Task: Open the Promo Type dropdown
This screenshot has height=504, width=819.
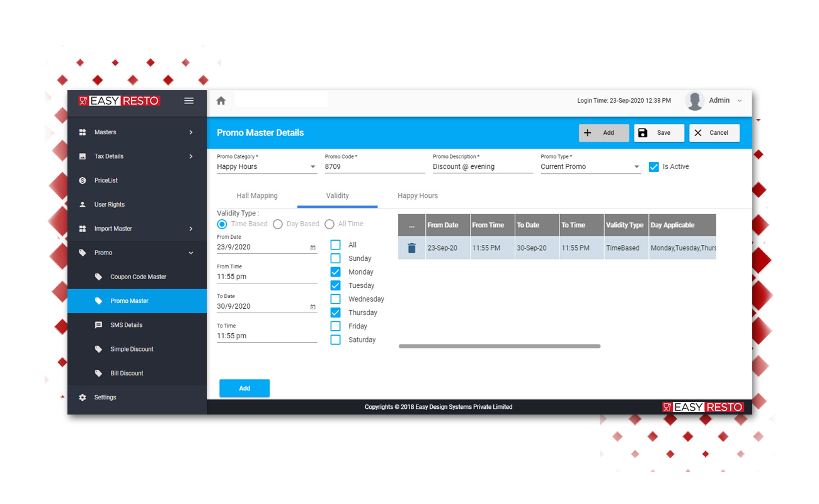Action: (x=590, y=167)
